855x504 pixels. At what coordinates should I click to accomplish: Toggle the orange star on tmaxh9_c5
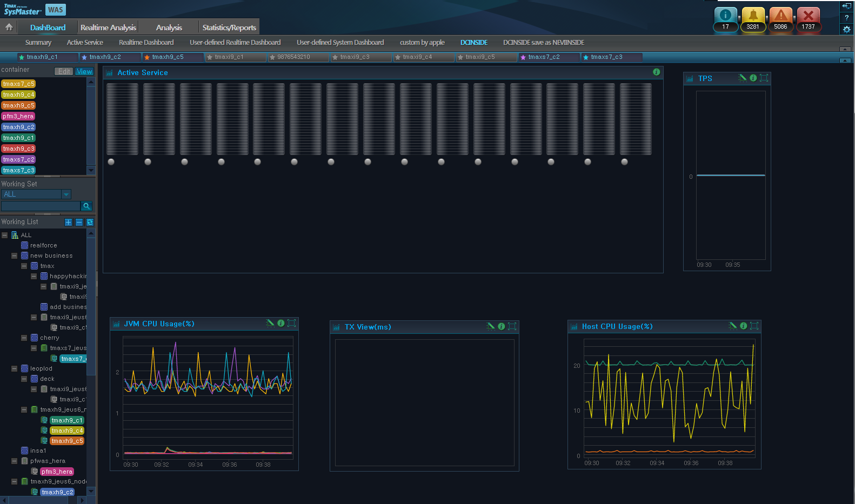[x=147, y=57]
